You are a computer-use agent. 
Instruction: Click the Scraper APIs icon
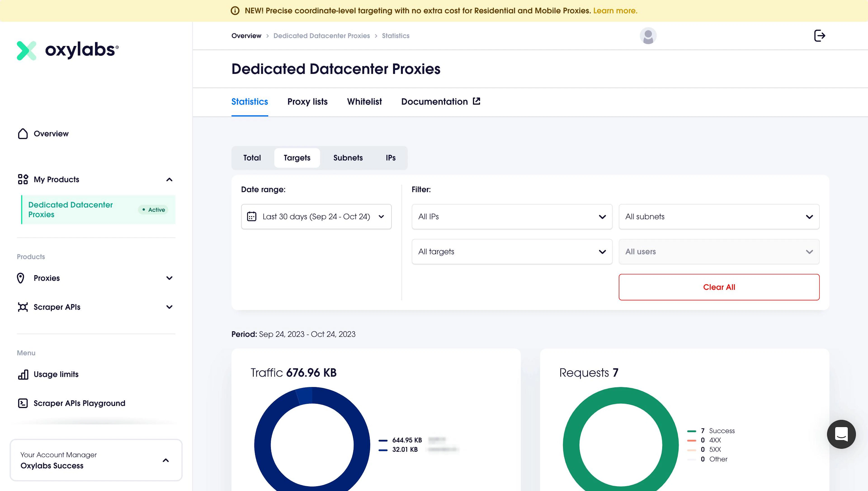(23, 307)
